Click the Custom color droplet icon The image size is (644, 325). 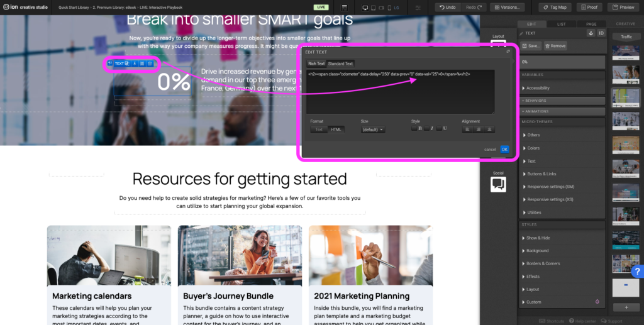tap(597, 302)
